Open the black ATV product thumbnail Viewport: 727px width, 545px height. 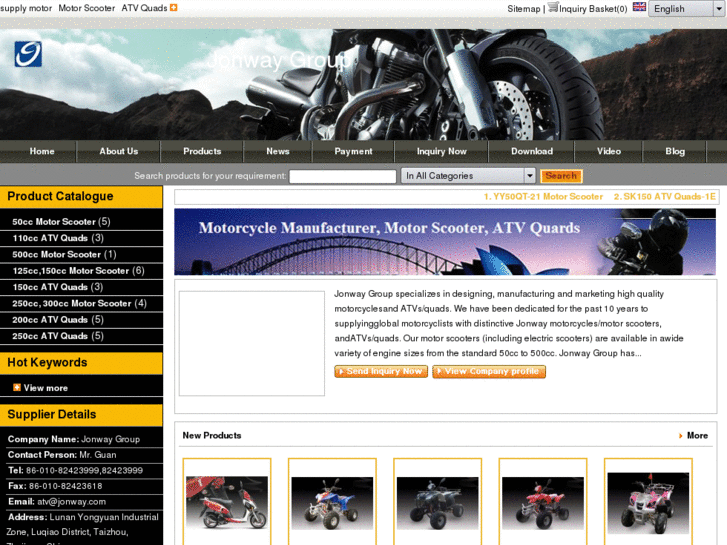point(437,502)
